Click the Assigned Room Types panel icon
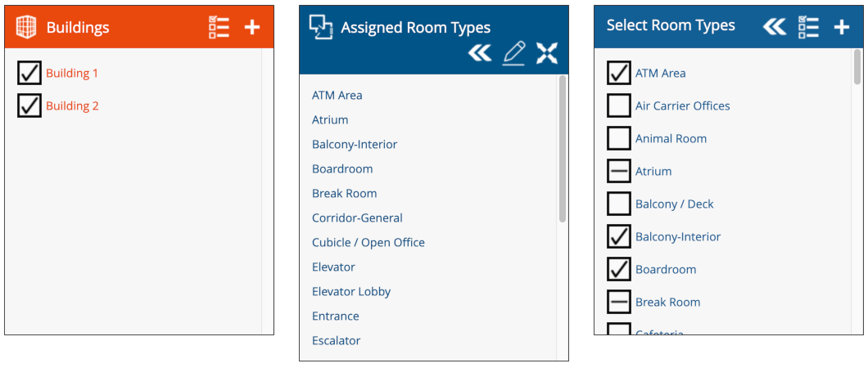868x368 pixels. pos(320,27)
